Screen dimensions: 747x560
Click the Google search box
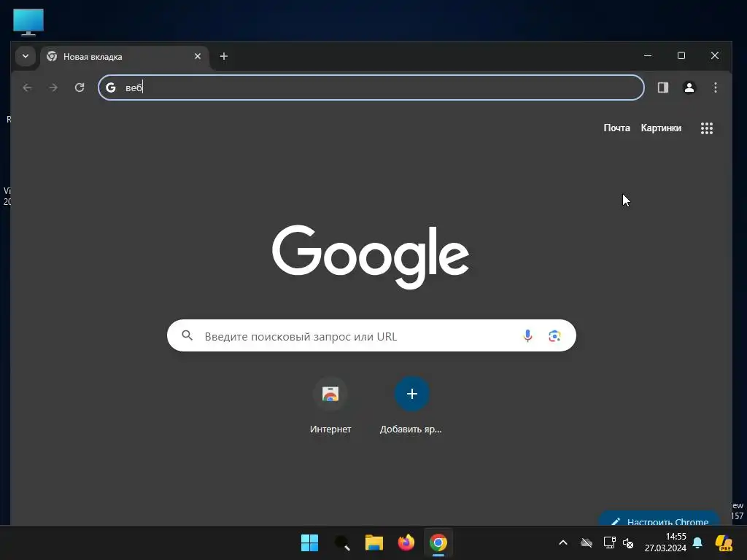click(371, 335)
